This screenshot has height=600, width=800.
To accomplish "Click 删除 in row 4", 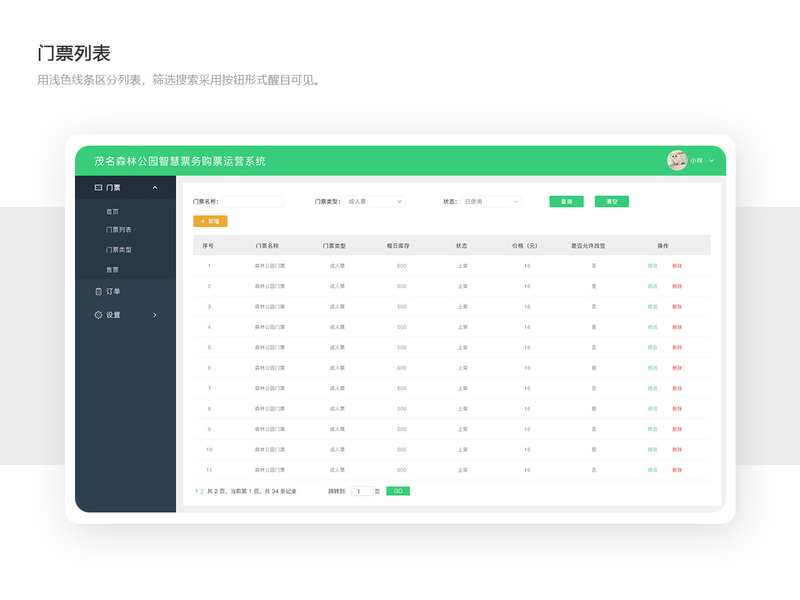I will point(677,327).
